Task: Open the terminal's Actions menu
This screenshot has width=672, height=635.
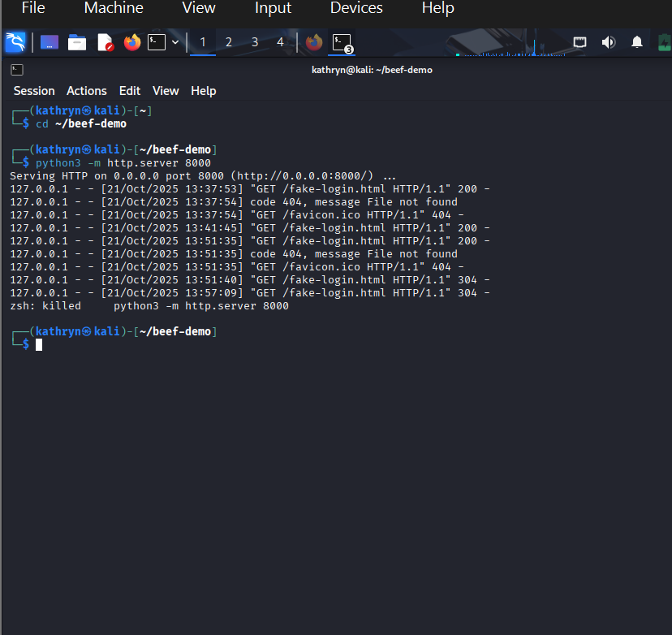Action: [x=86, y=90]
